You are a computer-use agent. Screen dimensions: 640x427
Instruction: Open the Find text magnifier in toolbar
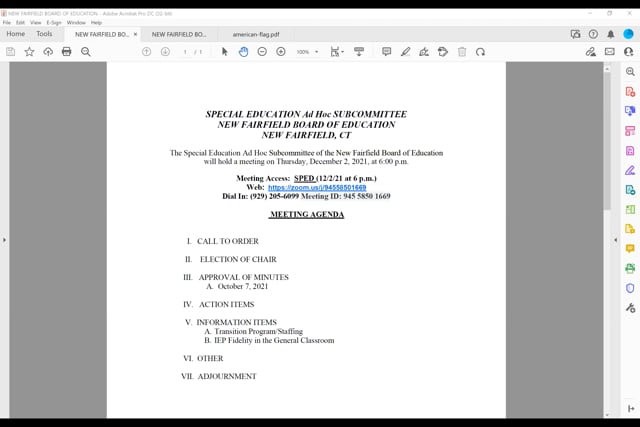tap(86, 52)
